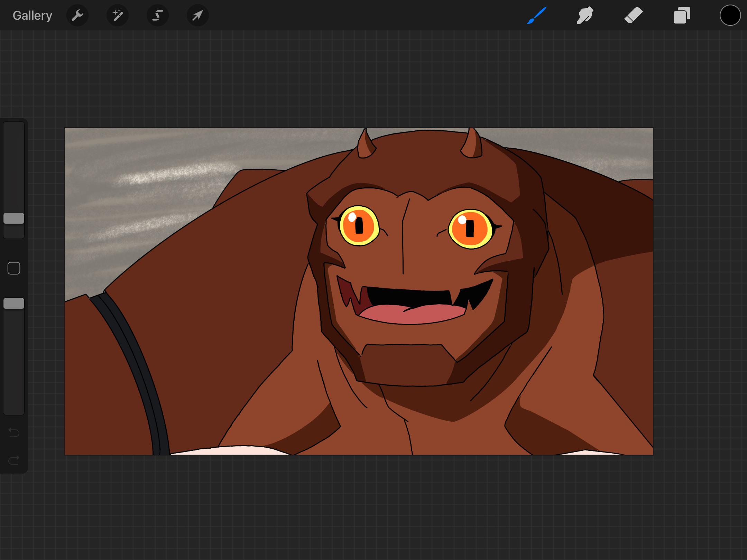Click the brush size slider handle
This screenshot has height=560, width=747.
14,218
